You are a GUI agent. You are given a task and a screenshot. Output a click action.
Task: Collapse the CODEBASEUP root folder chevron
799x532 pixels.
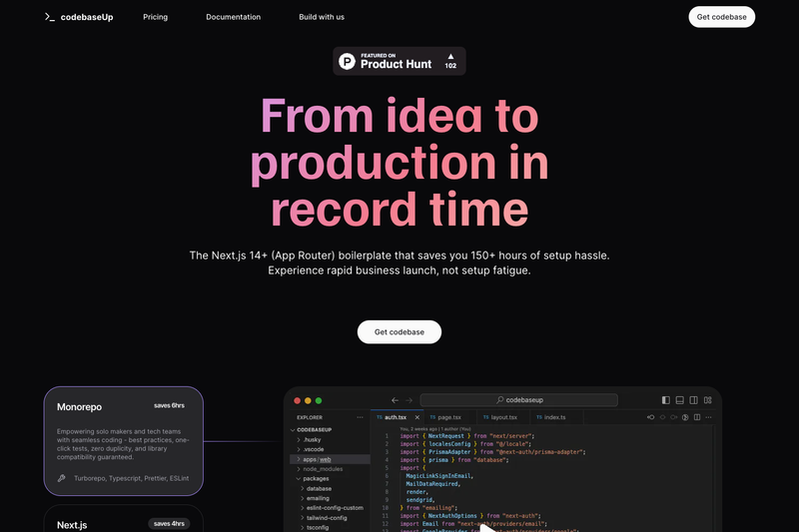pyautogui.click(x=293, y=429)
